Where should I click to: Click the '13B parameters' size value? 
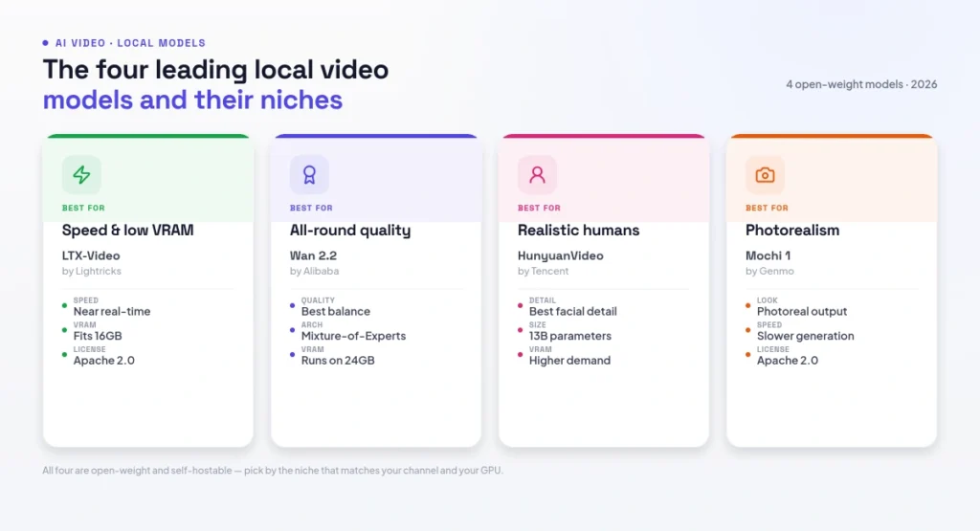point(570,336)
